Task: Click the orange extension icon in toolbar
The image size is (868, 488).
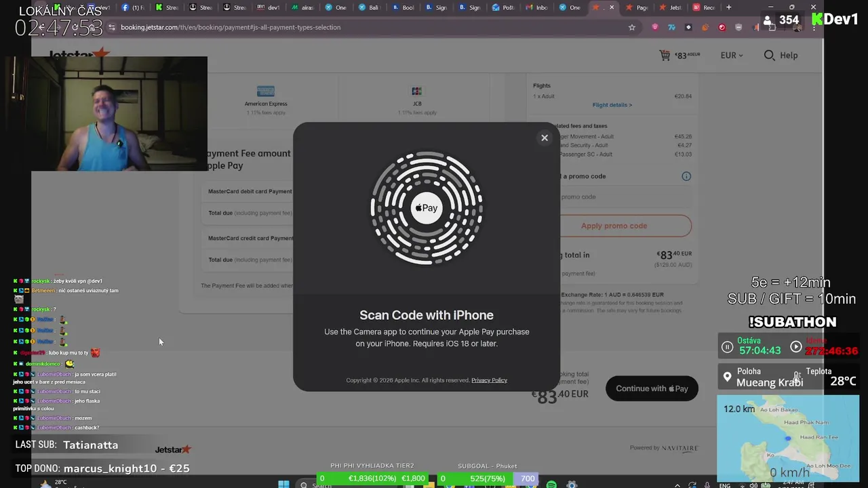Action: coord(705,27)
